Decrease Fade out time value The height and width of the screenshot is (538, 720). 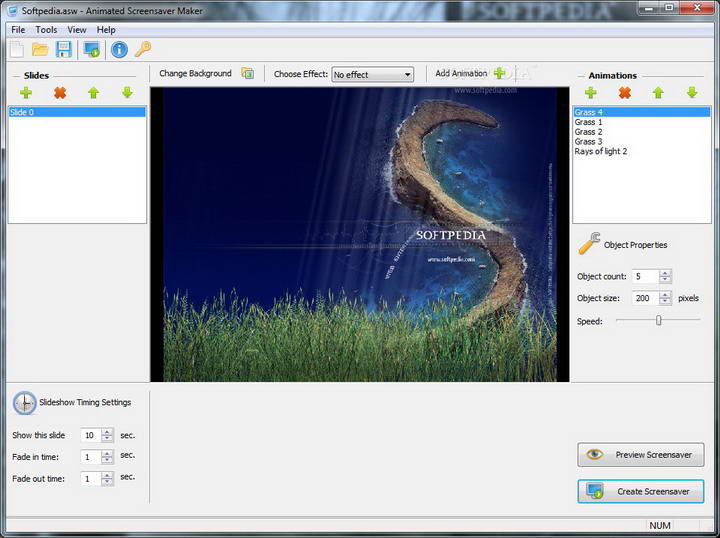pyautogui.click(x=107, y=482)
